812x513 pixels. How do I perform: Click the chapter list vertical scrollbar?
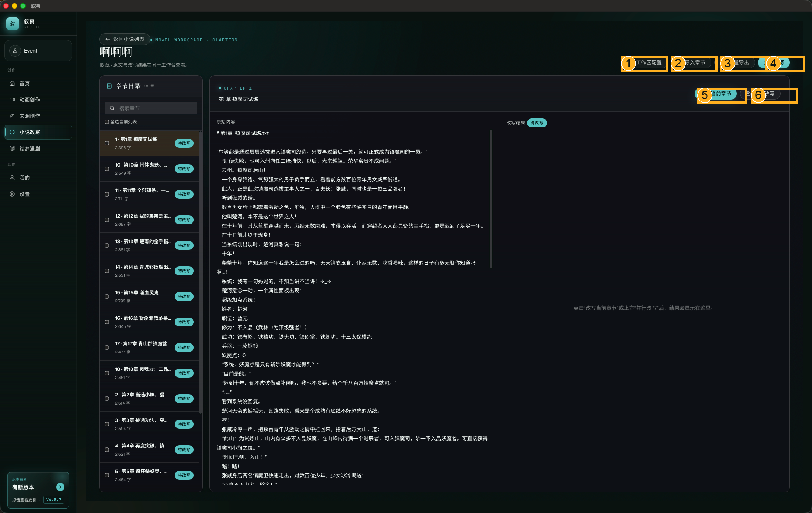point(201,272)
